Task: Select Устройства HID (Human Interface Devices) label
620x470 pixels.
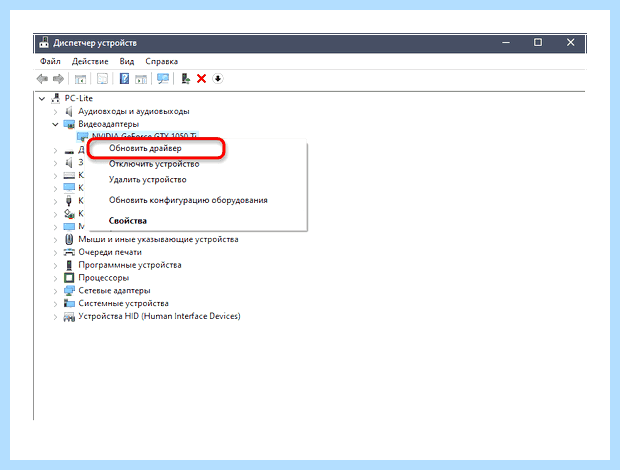Action: (159, 316)
